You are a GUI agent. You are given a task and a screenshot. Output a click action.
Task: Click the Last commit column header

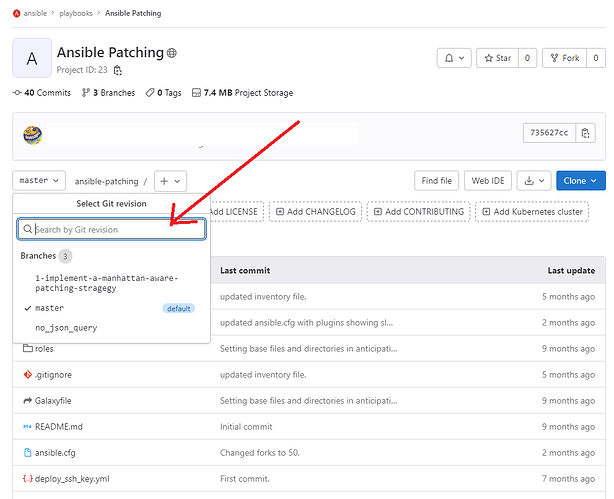pos(245,270)
